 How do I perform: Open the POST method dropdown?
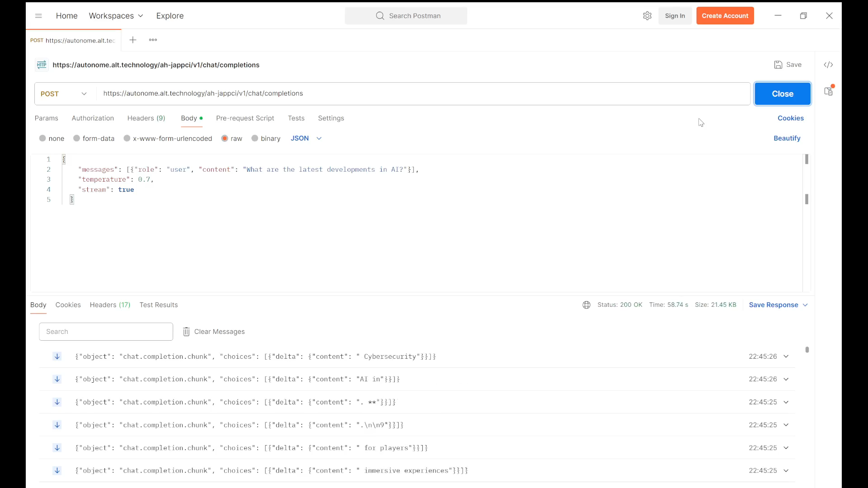[x=65, y=94]
